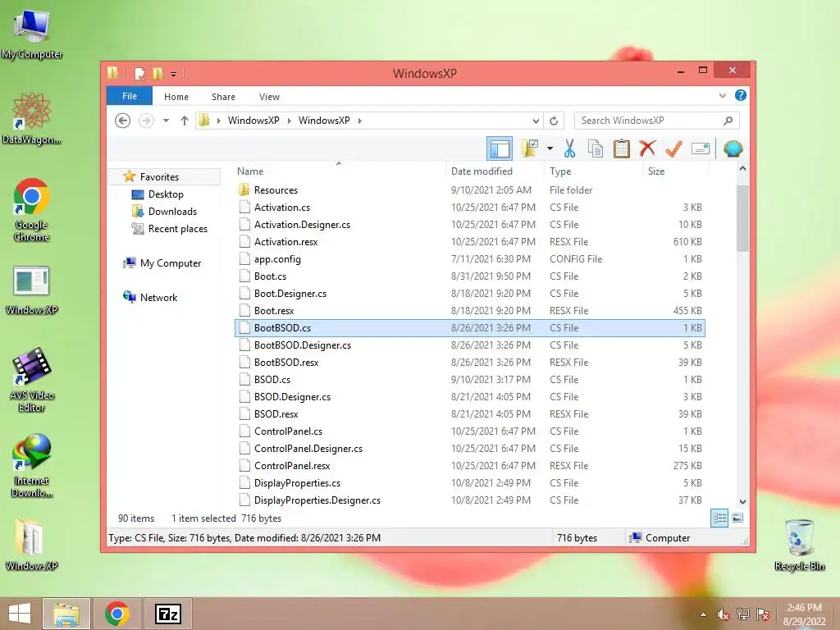Sort by the Size column header

675,171
